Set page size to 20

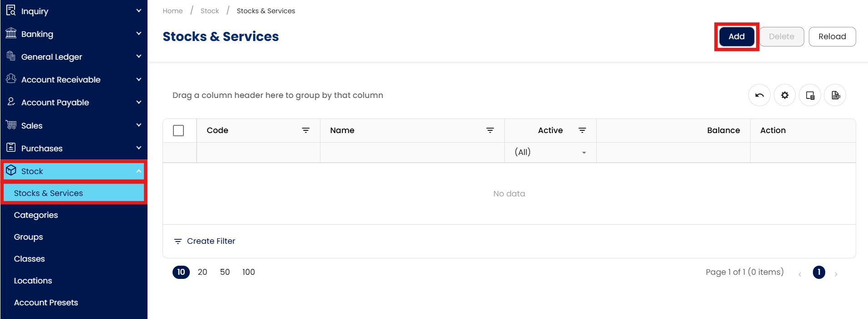coord(203,272)
